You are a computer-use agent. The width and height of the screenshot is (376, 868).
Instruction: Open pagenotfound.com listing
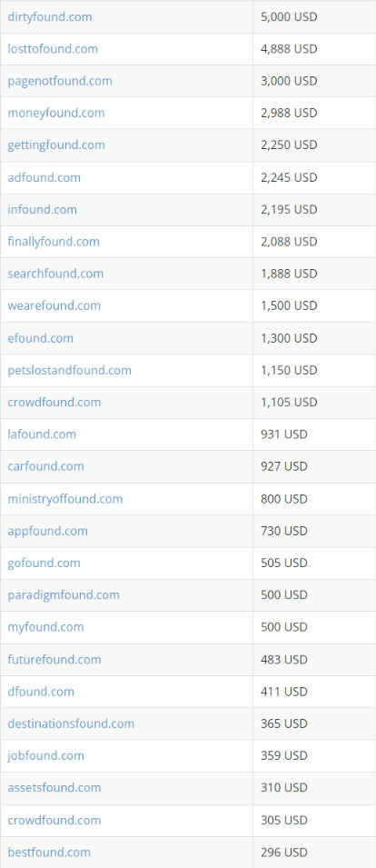pyautogui.click(x=60, y=81)
